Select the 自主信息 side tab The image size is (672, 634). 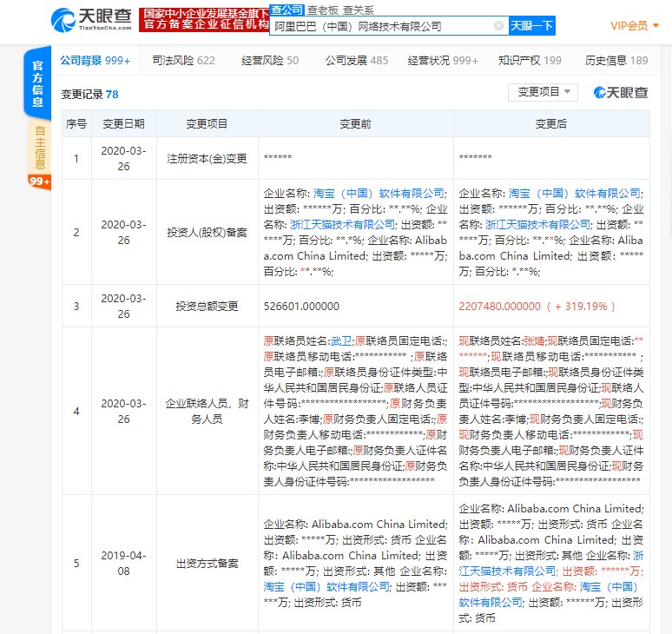coord(39,148)
